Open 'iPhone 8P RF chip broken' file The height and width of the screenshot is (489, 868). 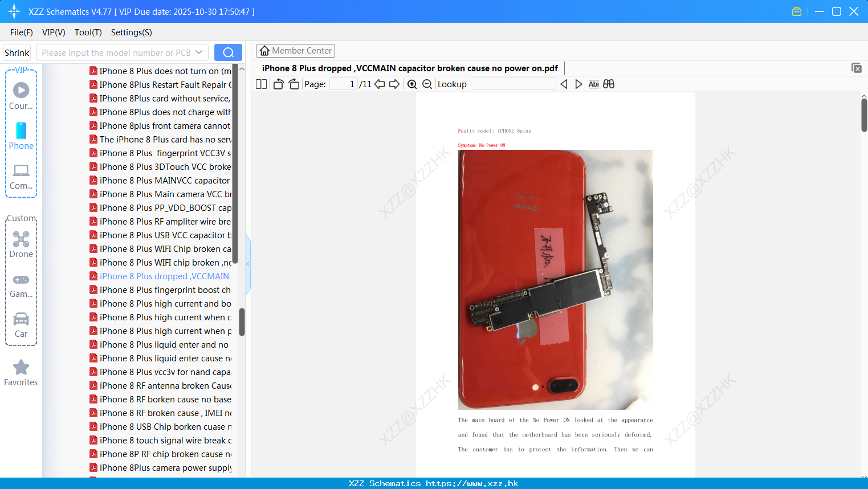tap(160, 454)
